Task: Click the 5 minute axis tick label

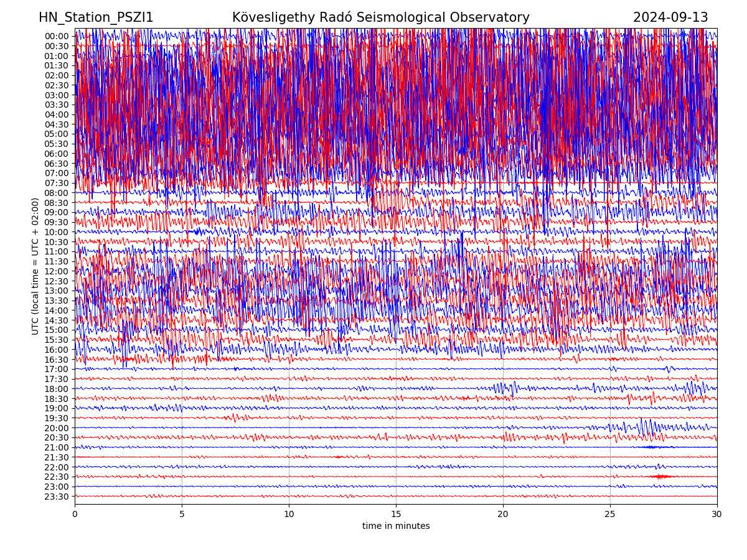Action: (182, 515)
